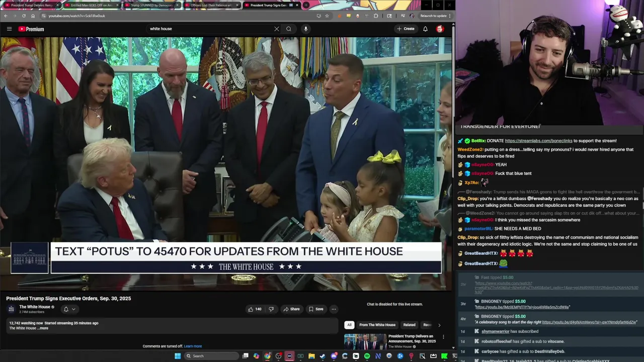Image resolution: width=644 pixels, height=362 pixels.
Task: Switch to 'Trump STUNNED by Democrat' tab
Action: click(x=151, y=5)
